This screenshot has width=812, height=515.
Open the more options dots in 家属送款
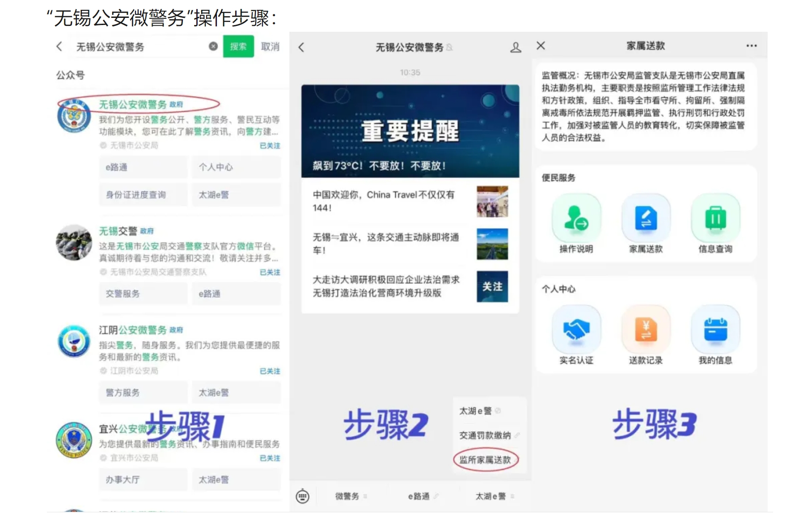click(x=752, y=46)
